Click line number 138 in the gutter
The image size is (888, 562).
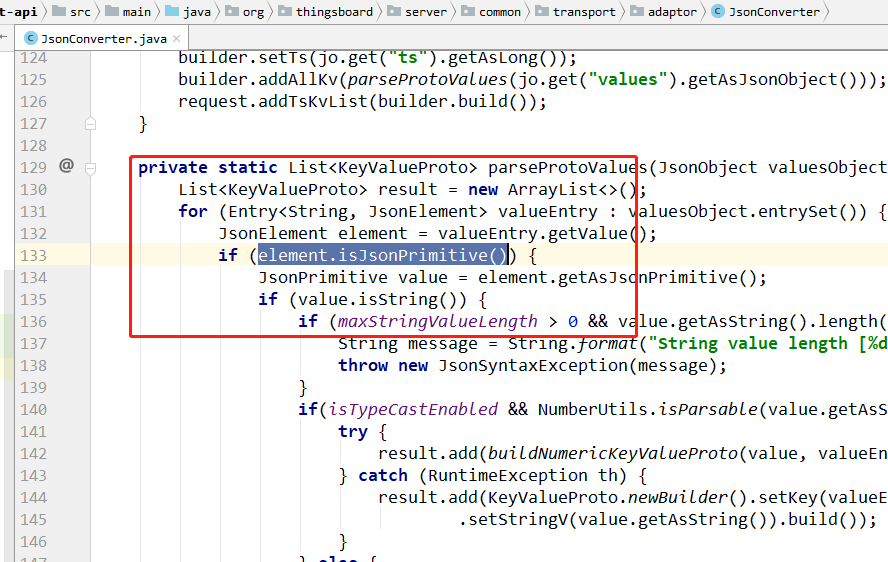[33, 365]
